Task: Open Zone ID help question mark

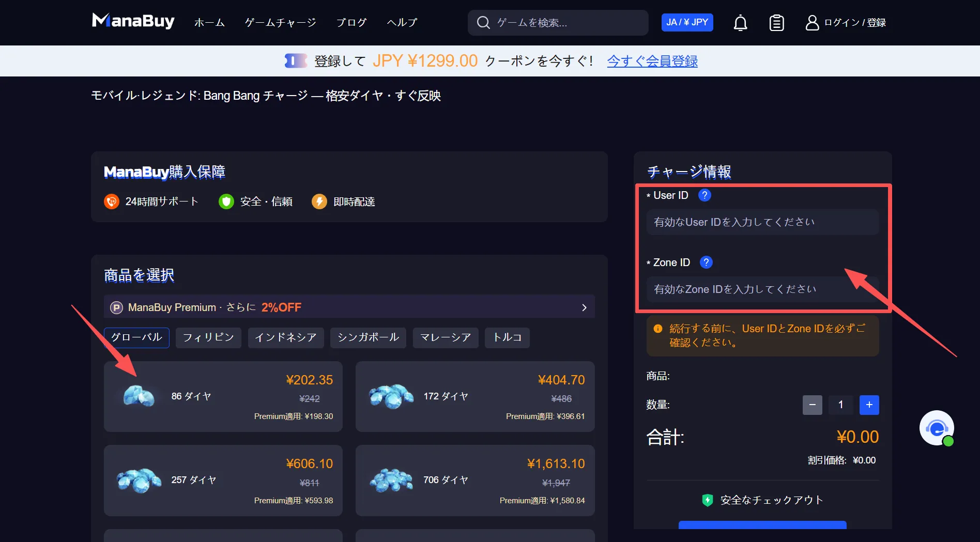Action: tap(706, 262)
